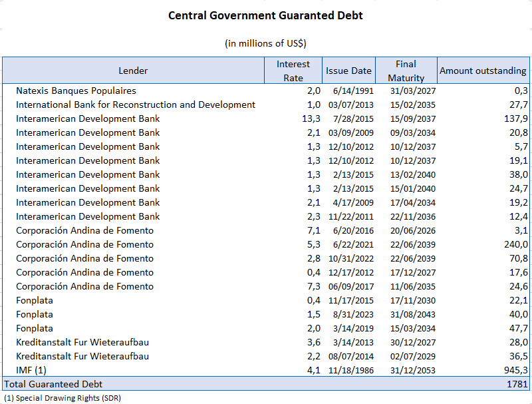Screen dimensions: 532x404
Task: Click the 'Total Guaranteed Debt' label
Action: (53, 384)
